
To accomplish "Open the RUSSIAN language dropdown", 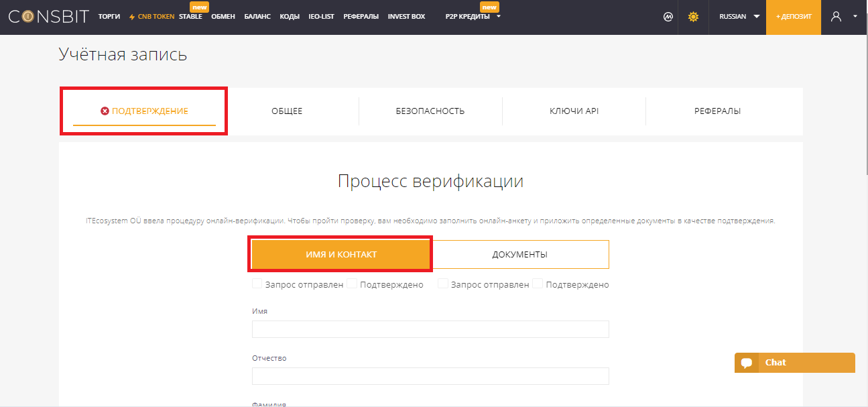I will click(x=739, y=17).
